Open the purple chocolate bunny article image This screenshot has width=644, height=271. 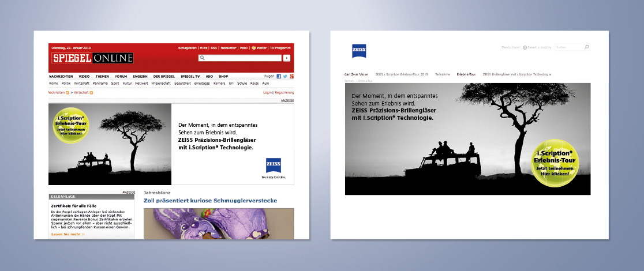coord(219,224)
